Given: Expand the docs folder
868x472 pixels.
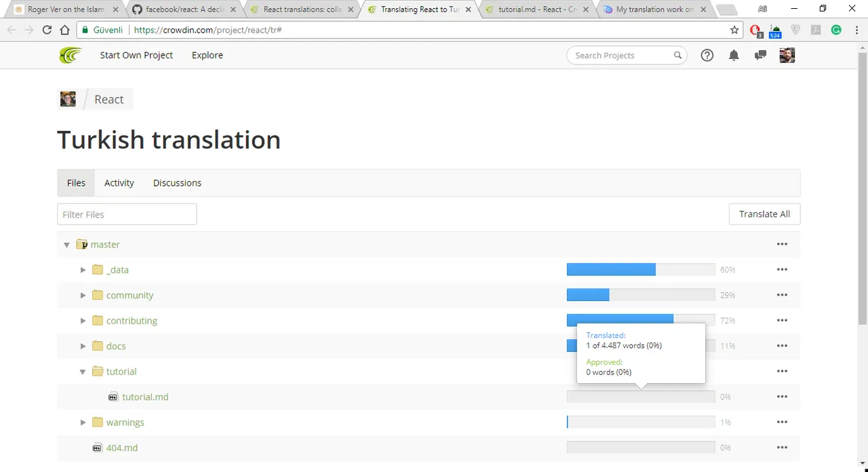Looking at the screenshot, I should pos(83,346).
